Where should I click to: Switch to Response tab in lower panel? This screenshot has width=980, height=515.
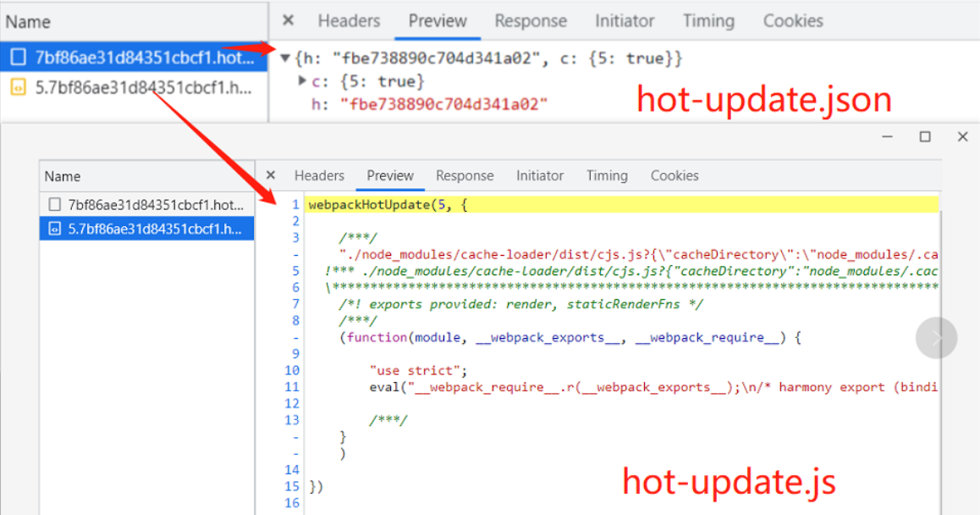pyautogui.click(x=465, y=176)
